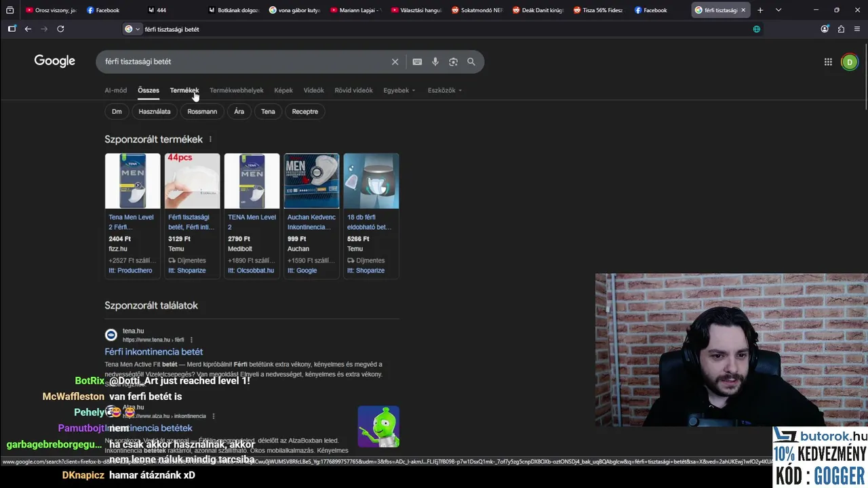Expand the Egyebek filter dropdown
Screen dimensions: 868x488
[x=399, y=90]
